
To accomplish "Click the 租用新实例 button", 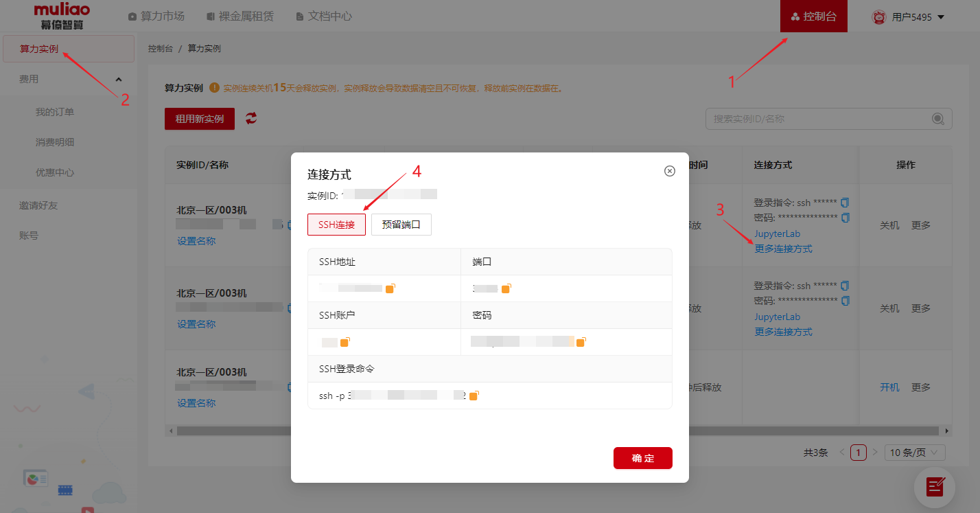I will point(199,119).
